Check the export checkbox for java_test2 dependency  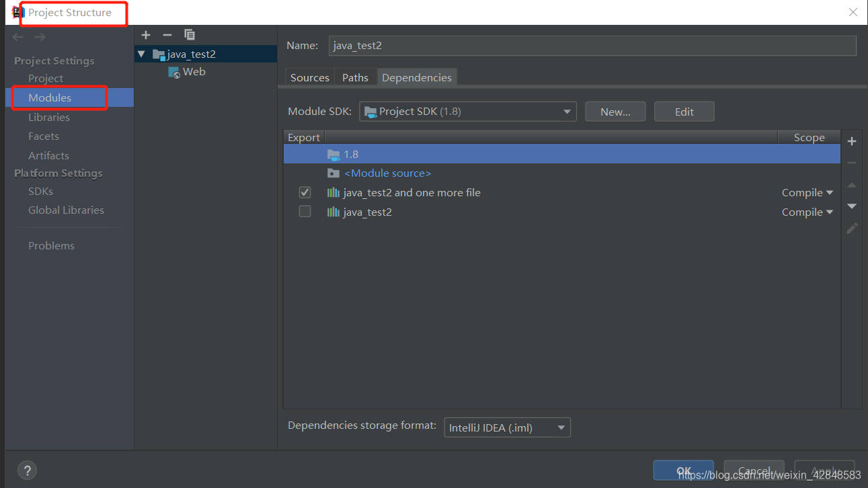pyautogui.click(x=305, y=211)
